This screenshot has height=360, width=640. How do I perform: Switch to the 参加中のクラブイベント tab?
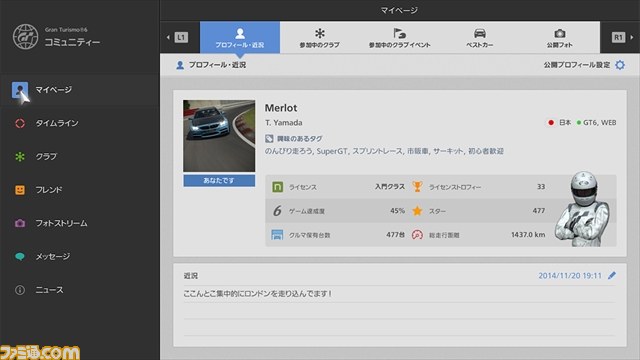(400, 38)
